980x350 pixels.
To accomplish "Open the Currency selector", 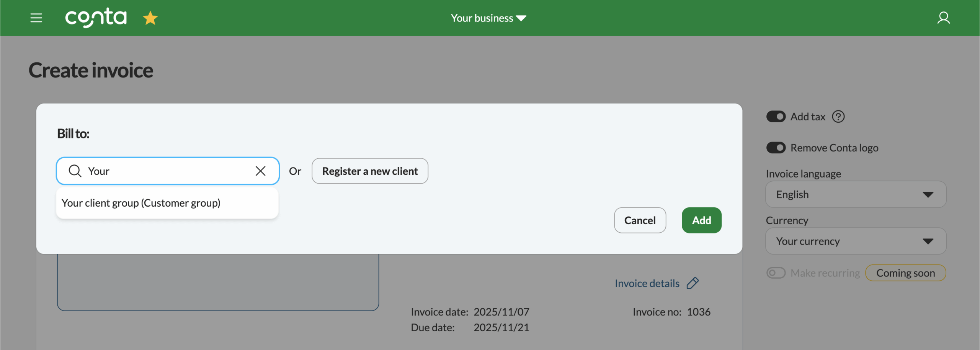I will (x=855, y=241).
